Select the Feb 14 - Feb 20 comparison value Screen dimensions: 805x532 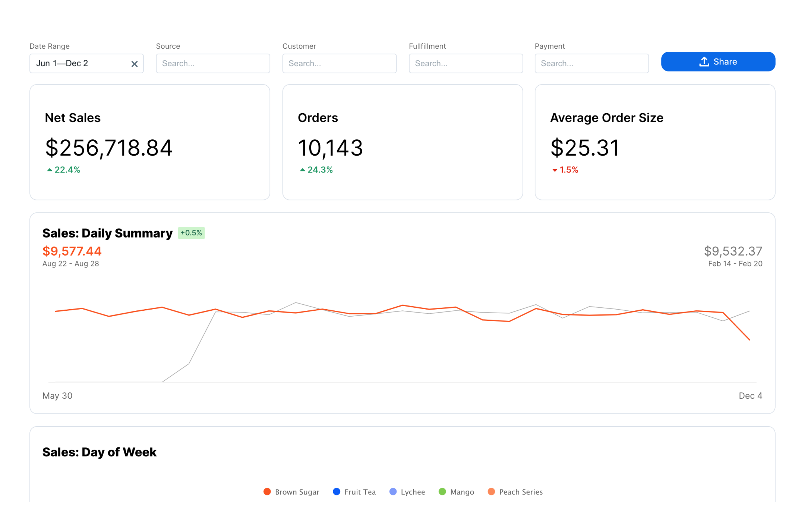point(733,251)
